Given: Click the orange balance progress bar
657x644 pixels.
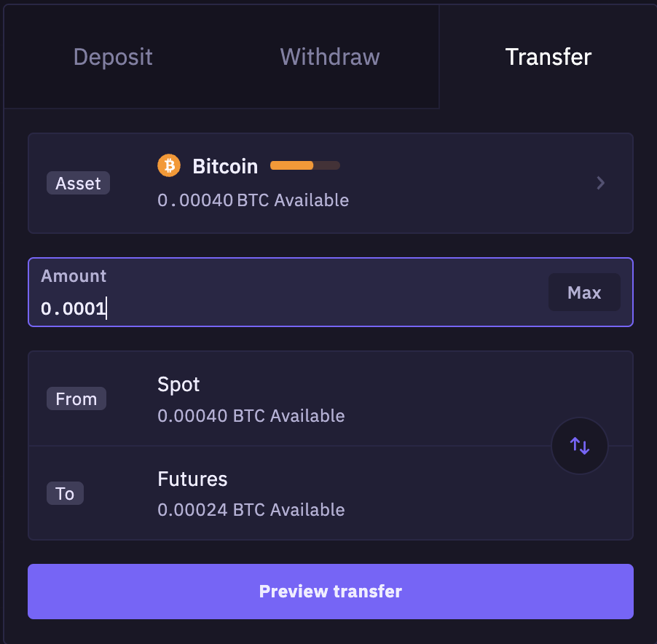Looking at the screenshot, I should tap(304, 165).
